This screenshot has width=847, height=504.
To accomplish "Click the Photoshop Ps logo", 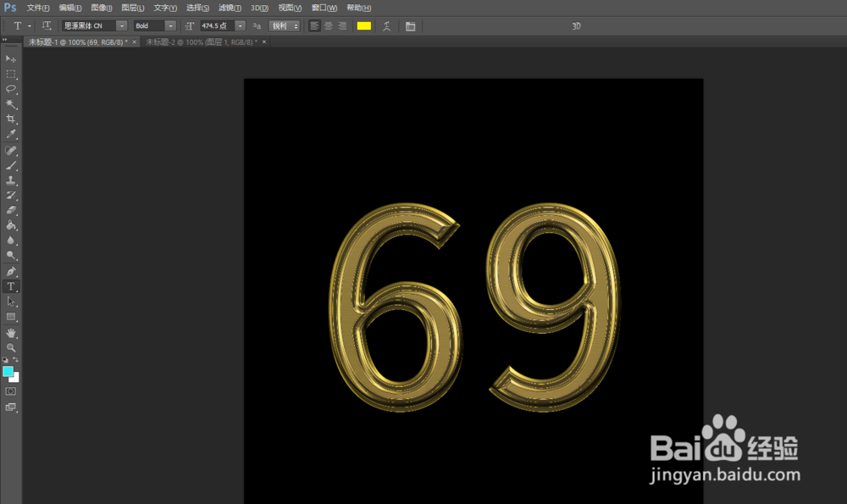I will pyautogui.click(x=10, y=8).
